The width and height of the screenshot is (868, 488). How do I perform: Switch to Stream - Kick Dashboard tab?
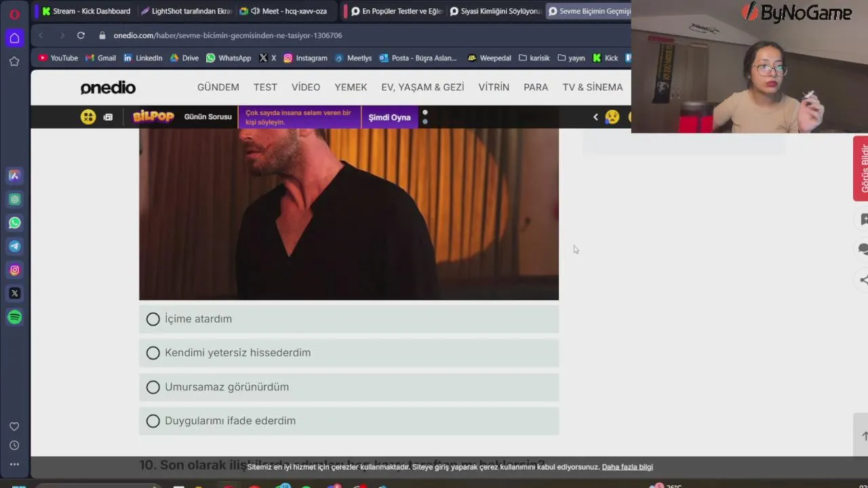(85, 11)
